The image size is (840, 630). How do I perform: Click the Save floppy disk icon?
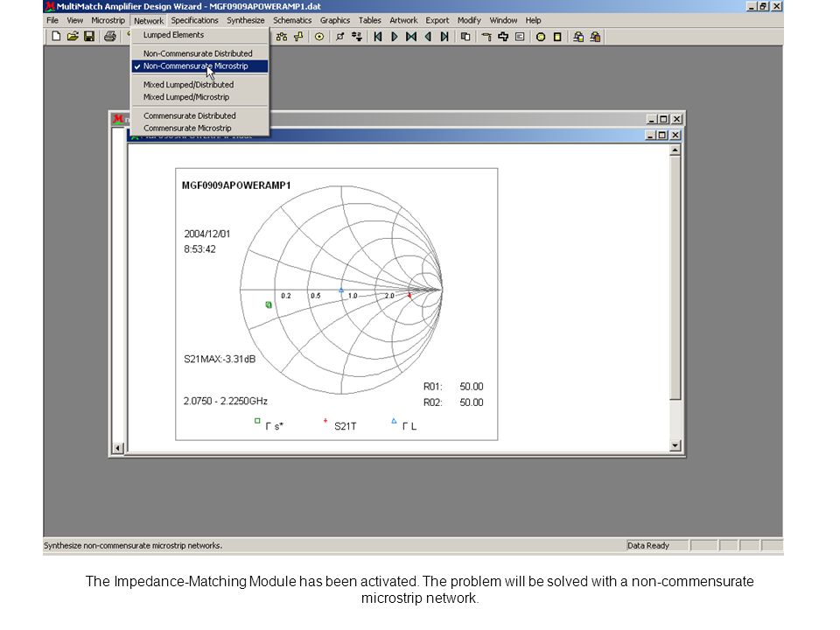pos(89,37)
